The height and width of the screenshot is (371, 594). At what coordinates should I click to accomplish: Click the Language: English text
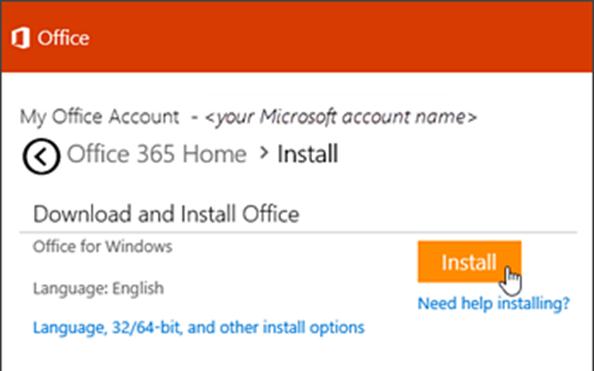[x=98, y=289]
